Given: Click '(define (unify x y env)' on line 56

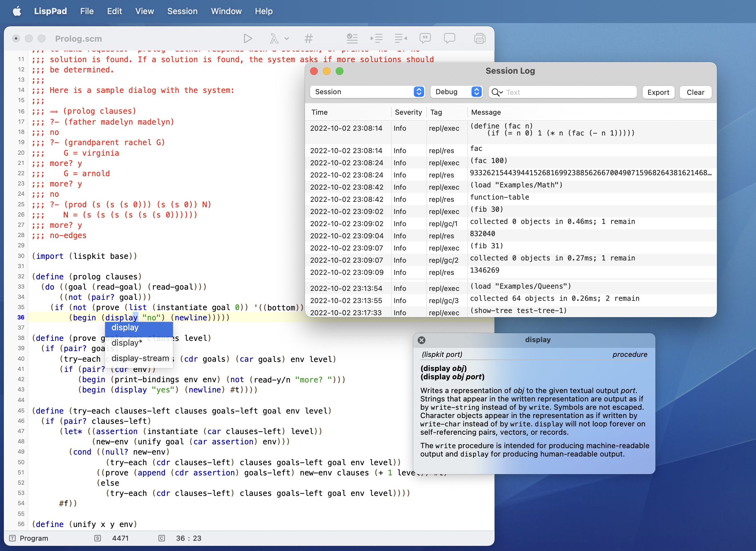Looking at the screenshot, I should point(84,524).
